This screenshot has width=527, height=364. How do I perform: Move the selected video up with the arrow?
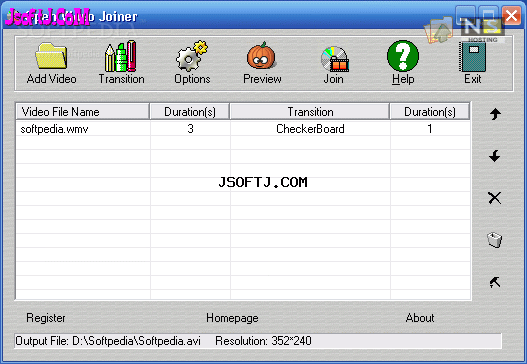pos(495,114)
